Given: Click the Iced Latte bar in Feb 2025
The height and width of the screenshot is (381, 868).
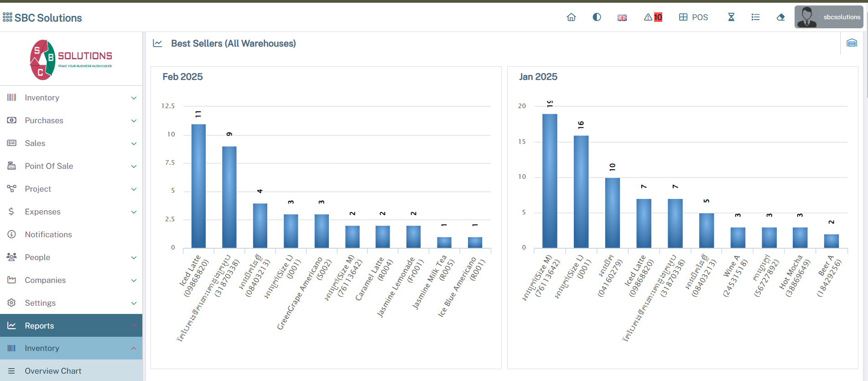Looking at the screenshot, I should coord(198,186).
